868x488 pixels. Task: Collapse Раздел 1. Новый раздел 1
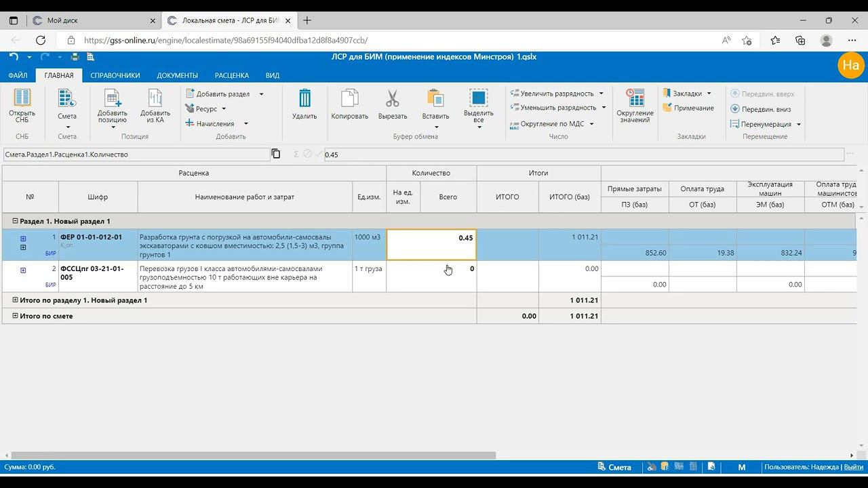point(15,221)
